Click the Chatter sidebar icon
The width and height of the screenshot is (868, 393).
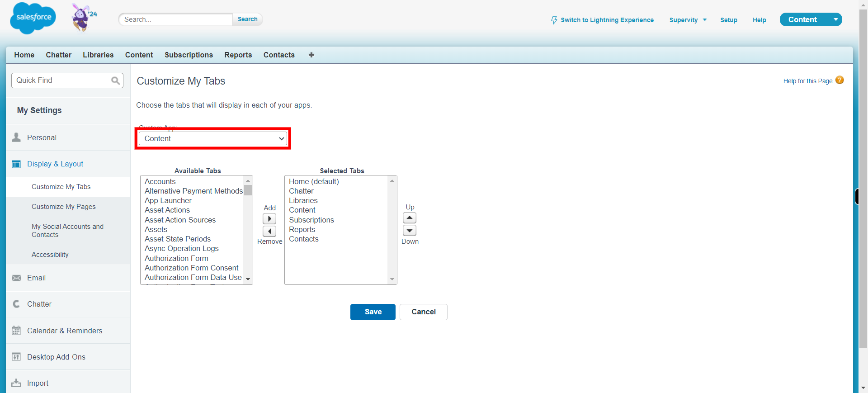point(16,304)
